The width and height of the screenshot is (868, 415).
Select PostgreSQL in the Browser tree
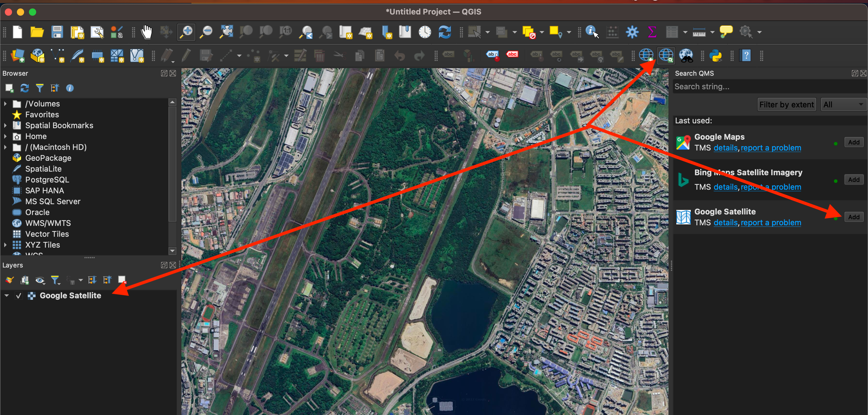[47, 180]
